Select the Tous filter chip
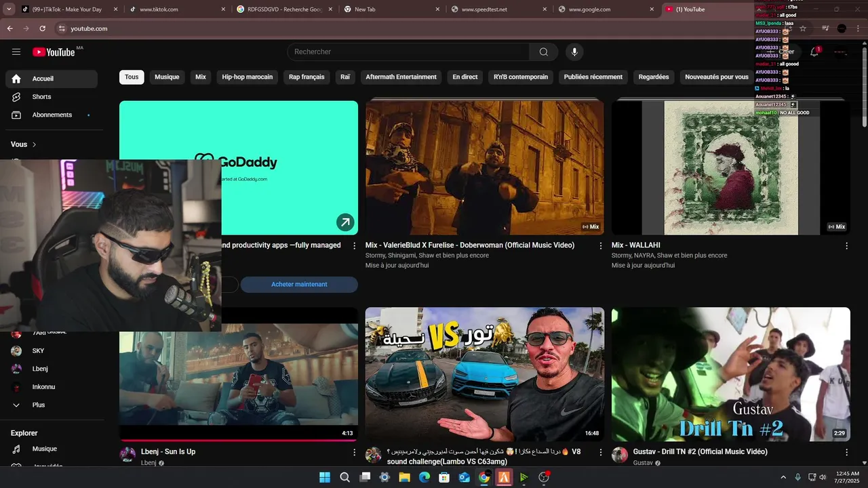The height and width of the screenshot is (488, 868). [x=132, y=77]
